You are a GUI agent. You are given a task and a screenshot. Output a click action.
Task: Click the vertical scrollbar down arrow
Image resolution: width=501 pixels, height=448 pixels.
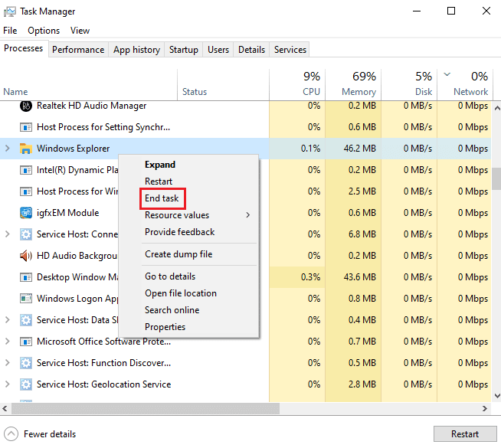click(497, 396)
